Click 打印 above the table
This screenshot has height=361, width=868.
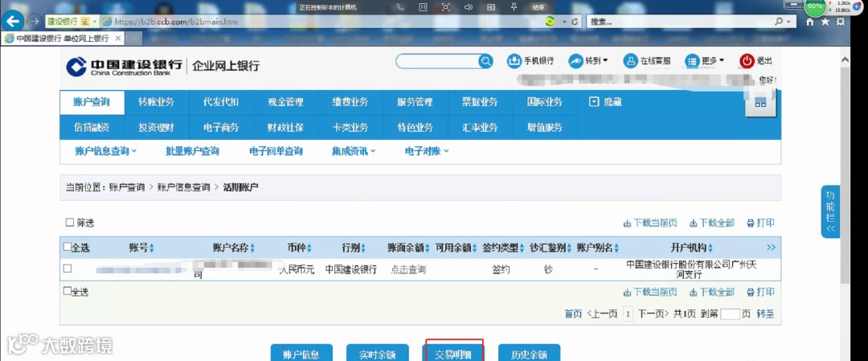(760, 224)
